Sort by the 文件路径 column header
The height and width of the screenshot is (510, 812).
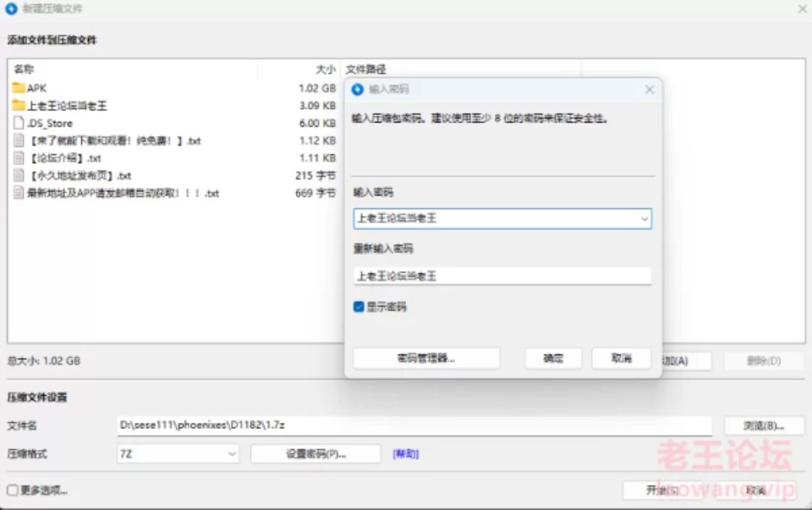click(x=365, y=69)
